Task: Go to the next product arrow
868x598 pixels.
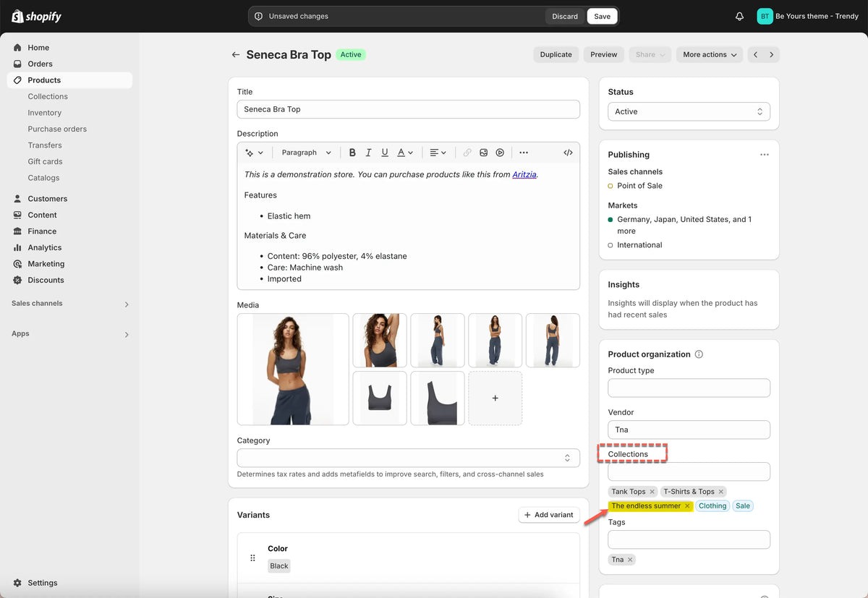Action: 772,54
